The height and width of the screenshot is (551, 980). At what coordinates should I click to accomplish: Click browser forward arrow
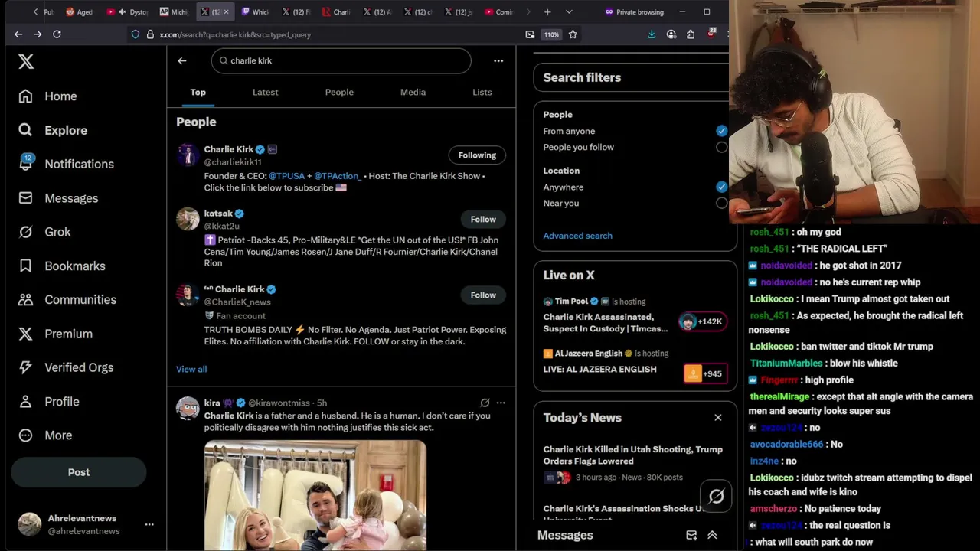coord(38,34)
